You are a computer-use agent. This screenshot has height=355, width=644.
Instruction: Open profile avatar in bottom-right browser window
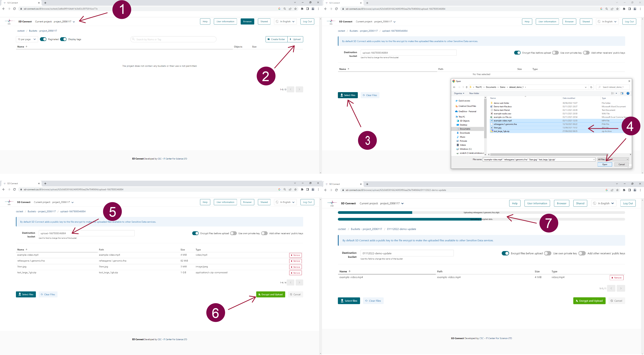(635, 190)
